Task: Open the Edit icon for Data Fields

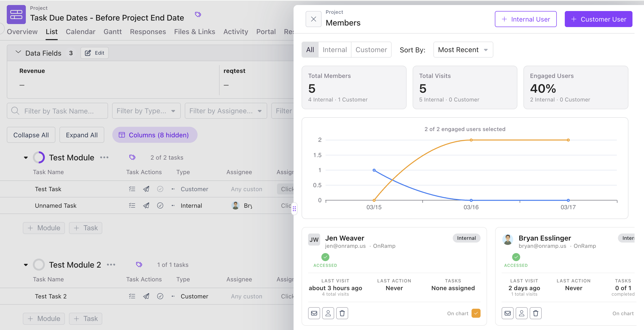Action: coord(94,53)
